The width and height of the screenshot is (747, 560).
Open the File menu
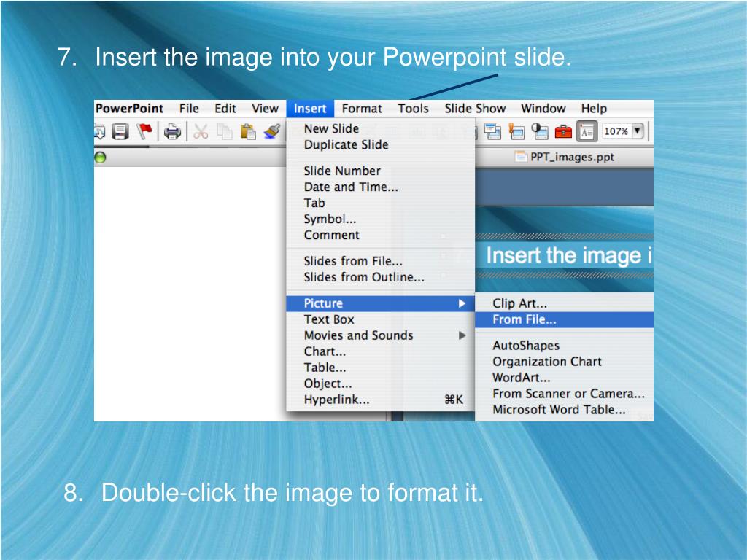click(x=189, y=109)
